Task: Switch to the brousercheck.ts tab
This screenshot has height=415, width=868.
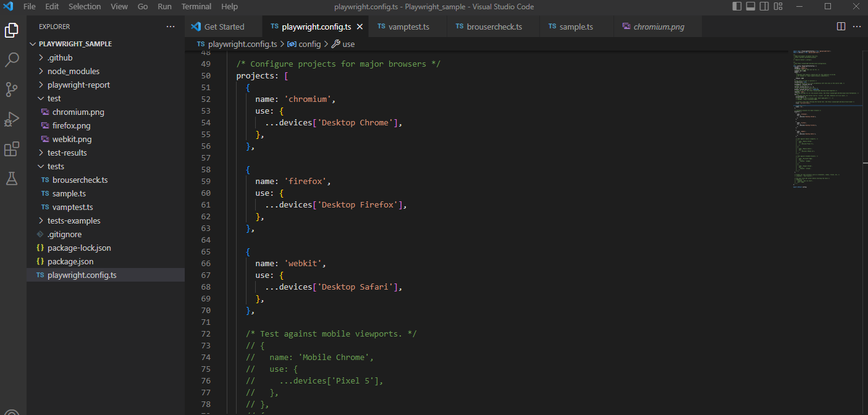Action: (x=494, y=27)
